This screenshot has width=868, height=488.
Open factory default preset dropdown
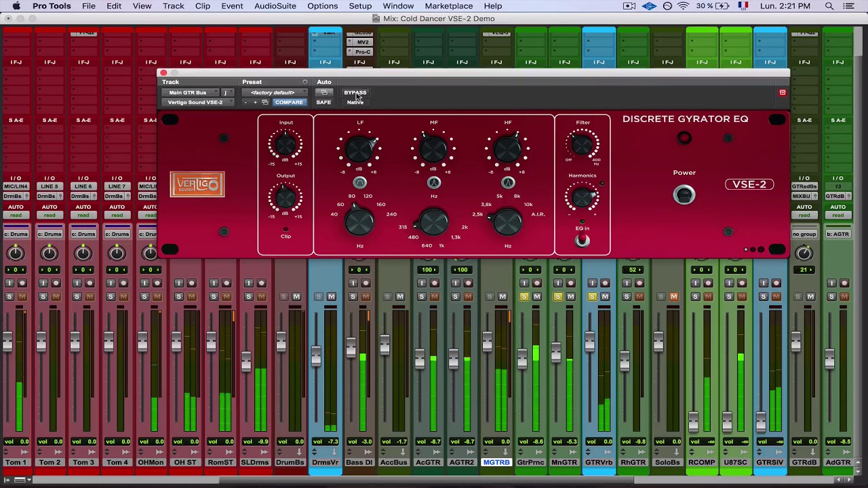[275, 92]
